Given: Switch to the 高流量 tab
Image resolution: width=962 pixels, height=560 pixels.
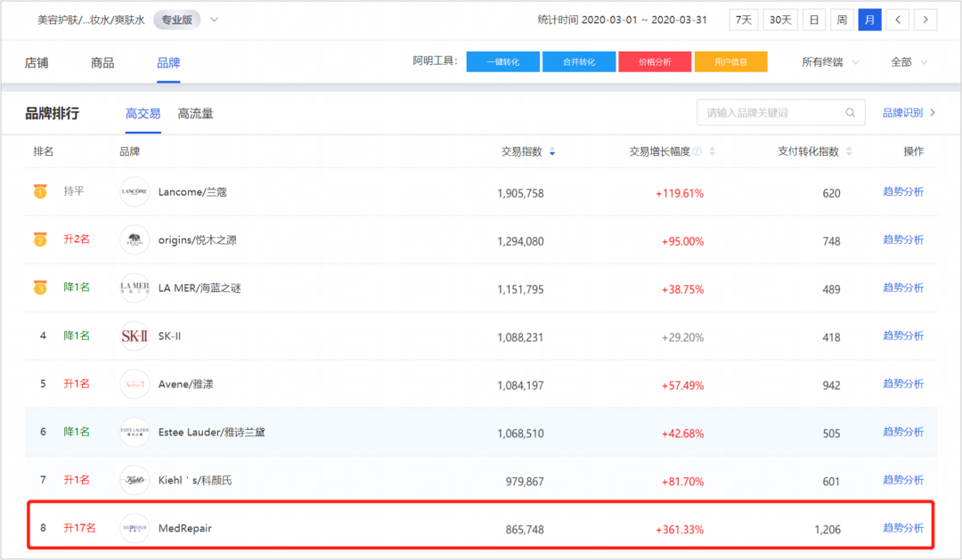Looking at the screenshot, I should pos(195,113).
